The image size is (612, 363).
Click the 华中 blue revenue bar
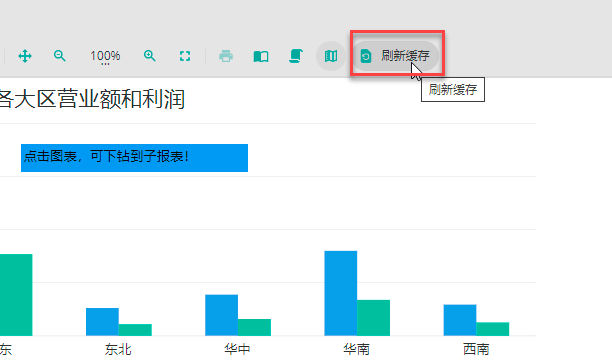click(221, 315)
